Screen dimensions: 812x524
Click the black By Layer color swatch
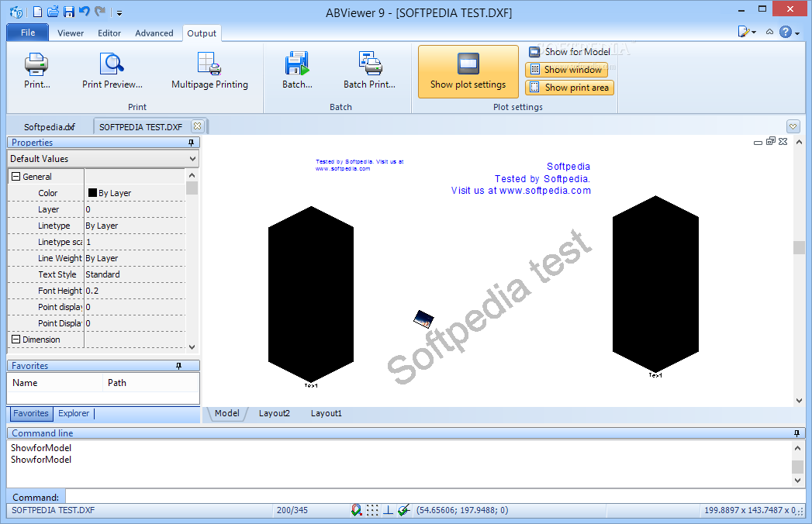93,192
